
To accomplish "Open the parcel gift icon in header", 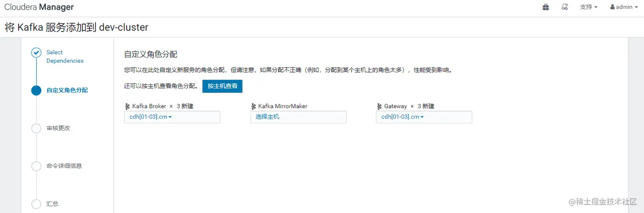I will tap(546, 7).
